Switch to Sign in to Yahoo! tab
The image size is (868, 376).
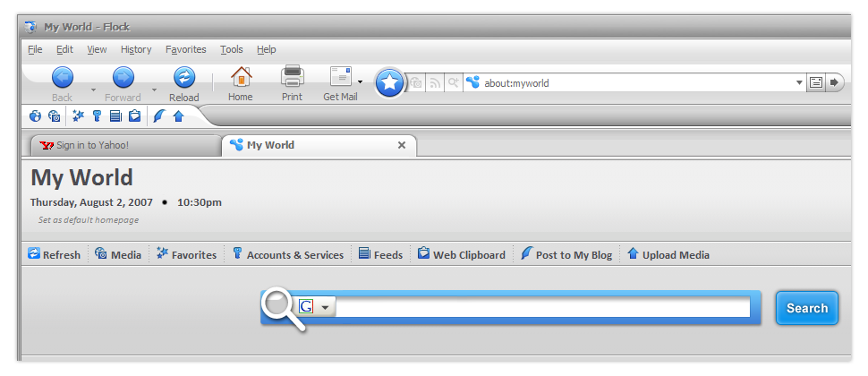click(125, 146)
